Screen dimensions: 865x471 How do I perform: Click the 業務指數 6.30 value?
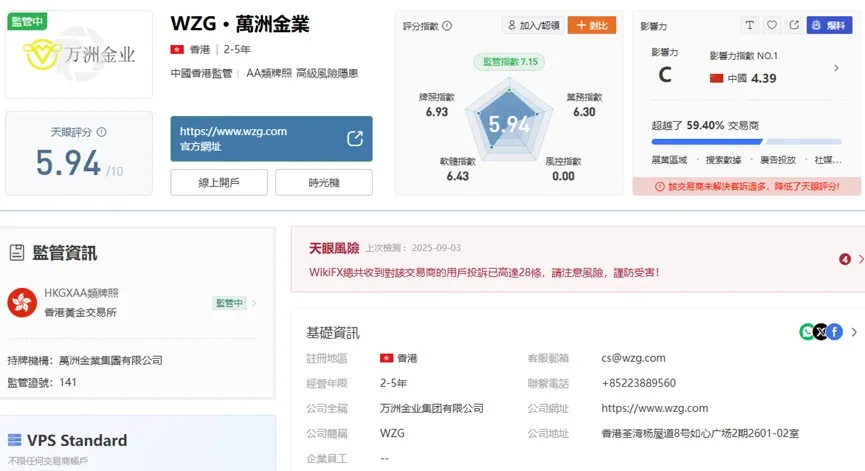pos(584,112)
